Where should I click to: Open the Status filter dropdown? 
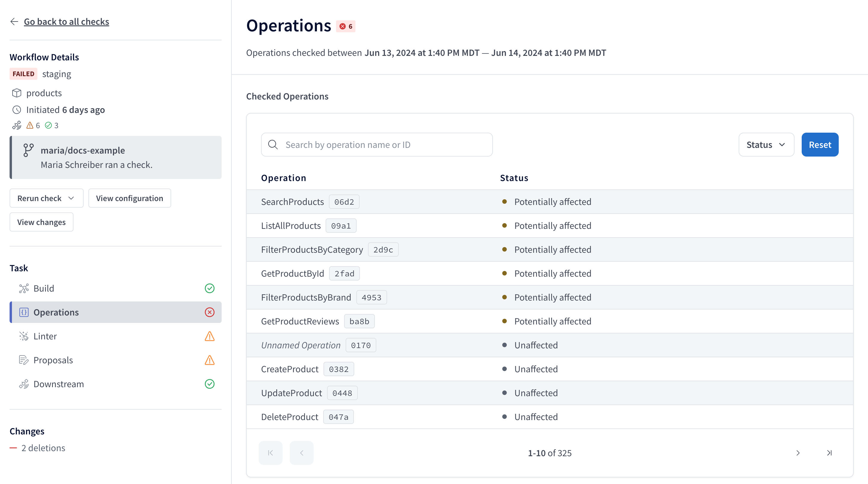[x=766, y=145]
